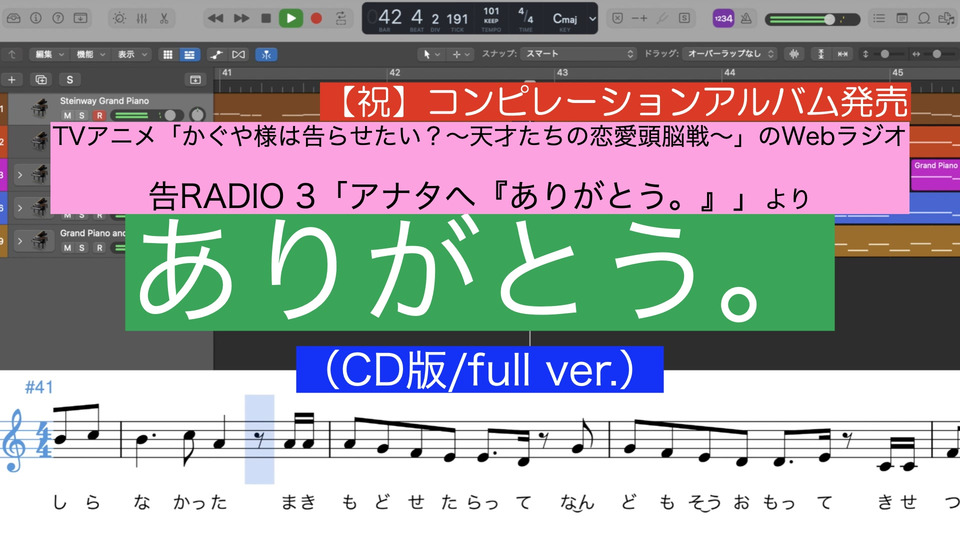
Task: Click the 101 tempo value
Action: point(491,11)
